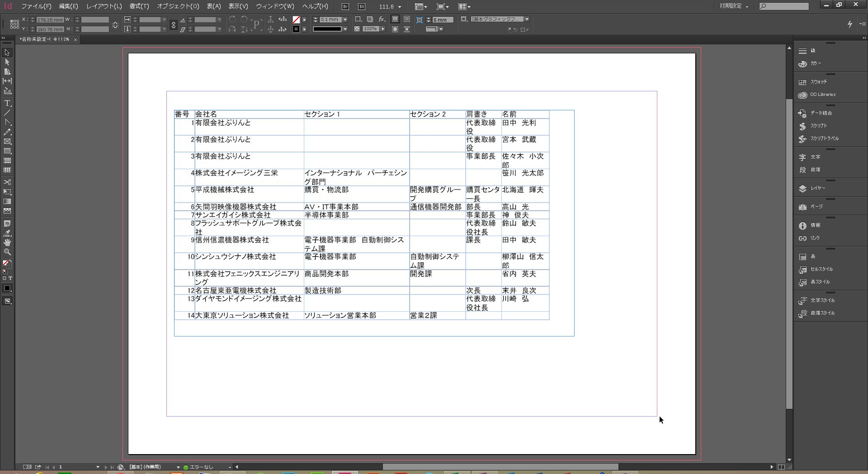Open the view options dropdown
Viewport: 868px width, 474px height.
[x=421, y=6]
